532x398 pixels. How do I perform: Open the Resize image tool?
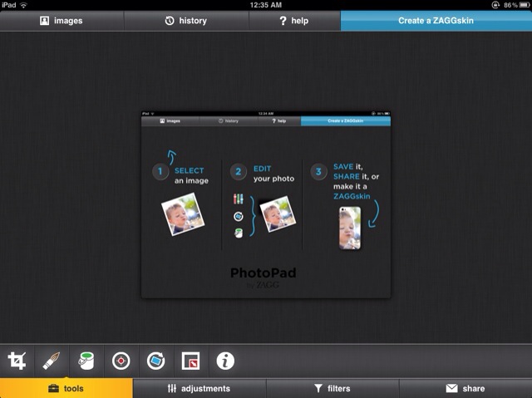pyautogui.click(x=190, y=361)
